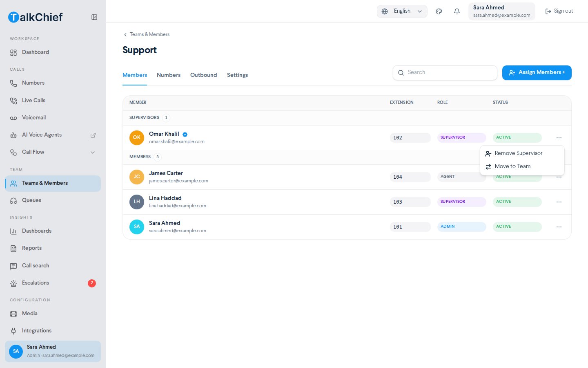Image resolution: width=588 pixels, height=368 pixels.
Task: Open notifications bell
Action: pyautogui.click(x=457, y=11)
